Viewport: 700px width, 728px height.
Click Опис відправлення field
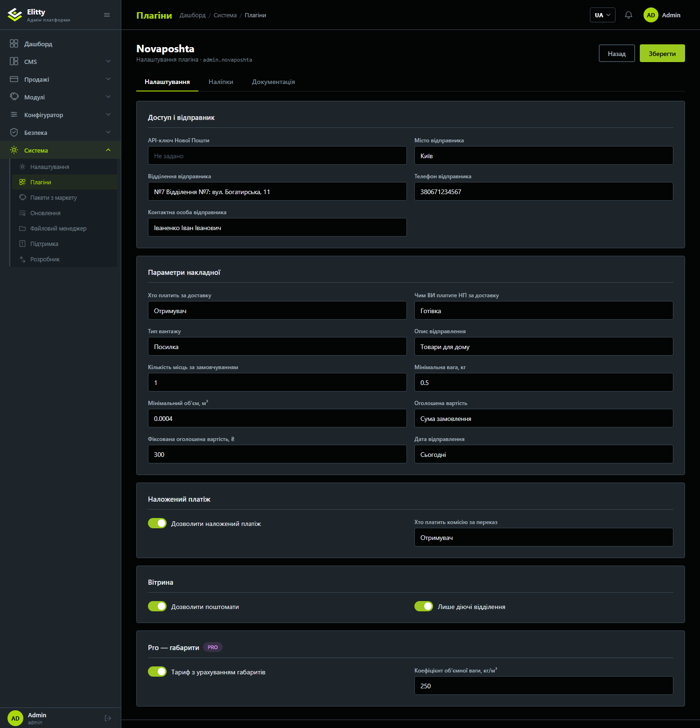tap(544, 346)
